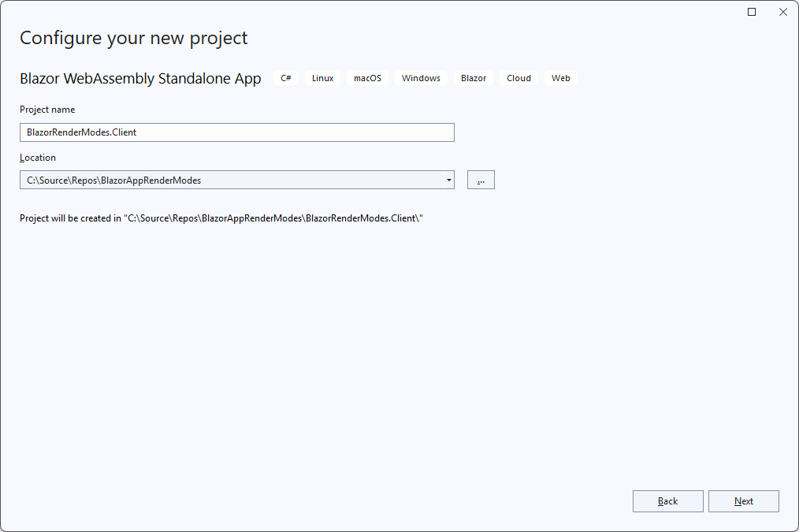Select the Linux platform tag
Viewport: 799px width, 532px height.
tap(322, 77)
